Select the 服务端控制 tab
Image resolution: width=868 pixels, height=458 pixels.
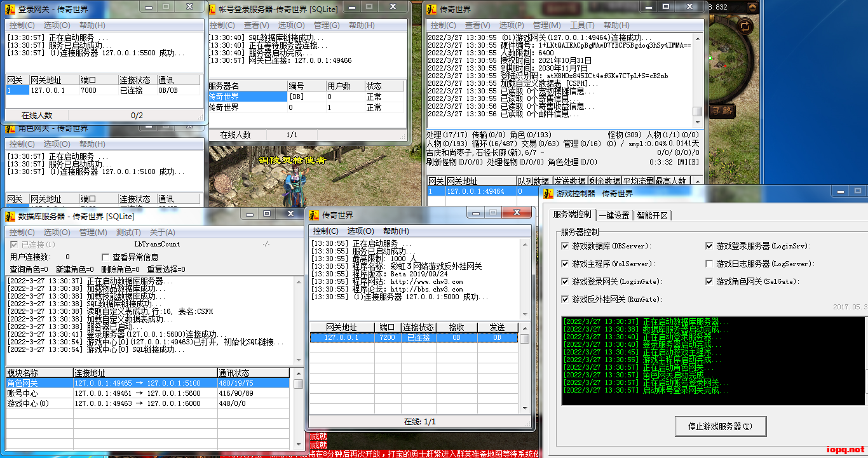click(572, 215)
